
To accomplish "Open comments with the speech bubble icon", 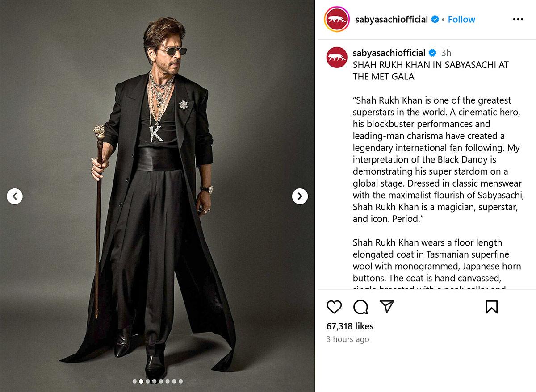I will click(x=360, y=307).
